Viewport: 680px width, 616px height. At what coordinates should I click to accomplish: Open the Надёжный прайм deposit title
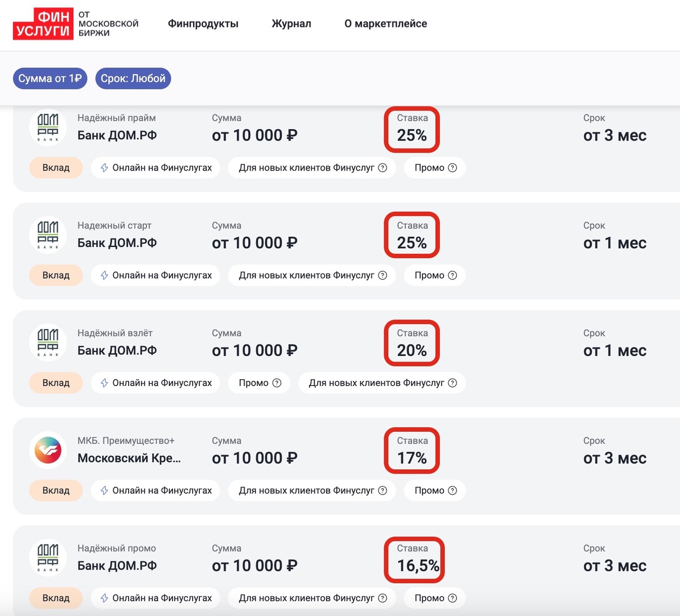coord(117,118)
